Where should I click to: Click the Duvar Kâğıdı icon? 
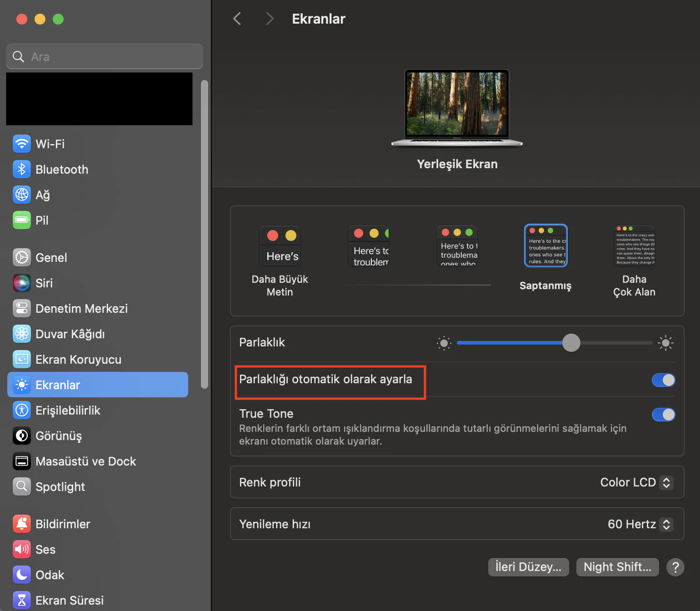(22, 334)
